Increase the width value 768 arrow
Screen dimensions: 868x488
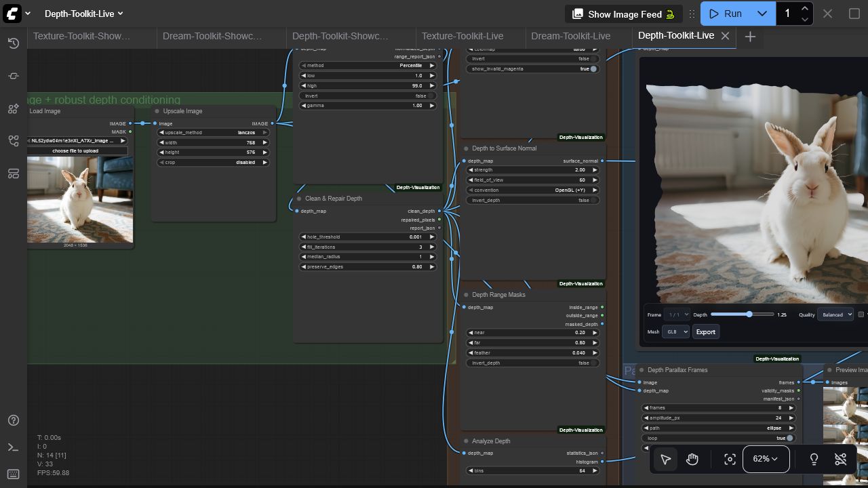pyautogui.click(x=265, y=142)
